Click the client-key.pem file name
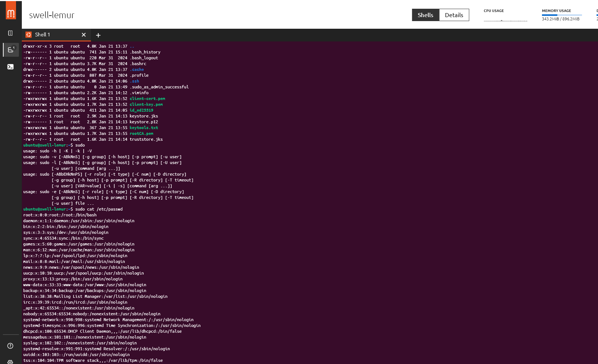The width and height of the screenshot is (598, 364). 146,104
